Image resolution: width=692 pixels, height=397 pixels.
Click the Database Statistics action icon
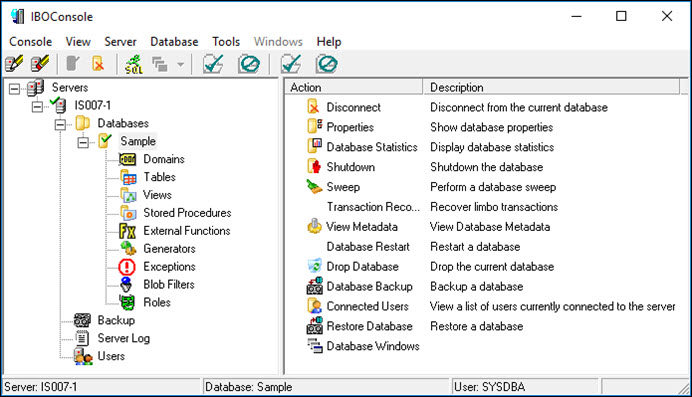pos(314,146)
